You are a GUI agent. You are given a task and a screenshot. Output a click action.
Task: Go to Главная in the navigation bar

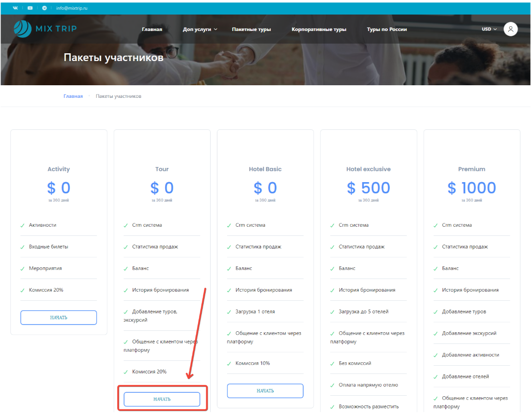coord(152,30)
